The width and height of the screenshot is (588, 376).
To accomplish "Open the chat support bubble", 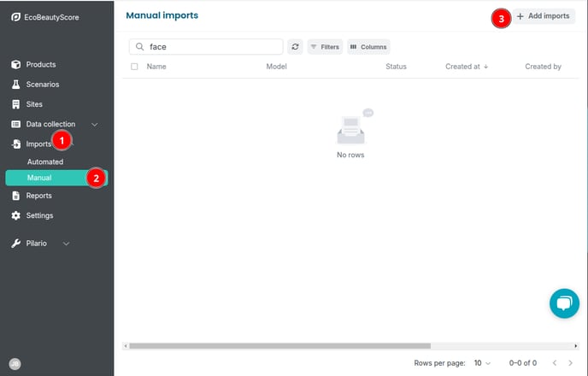I will click(x=564, y=303).
